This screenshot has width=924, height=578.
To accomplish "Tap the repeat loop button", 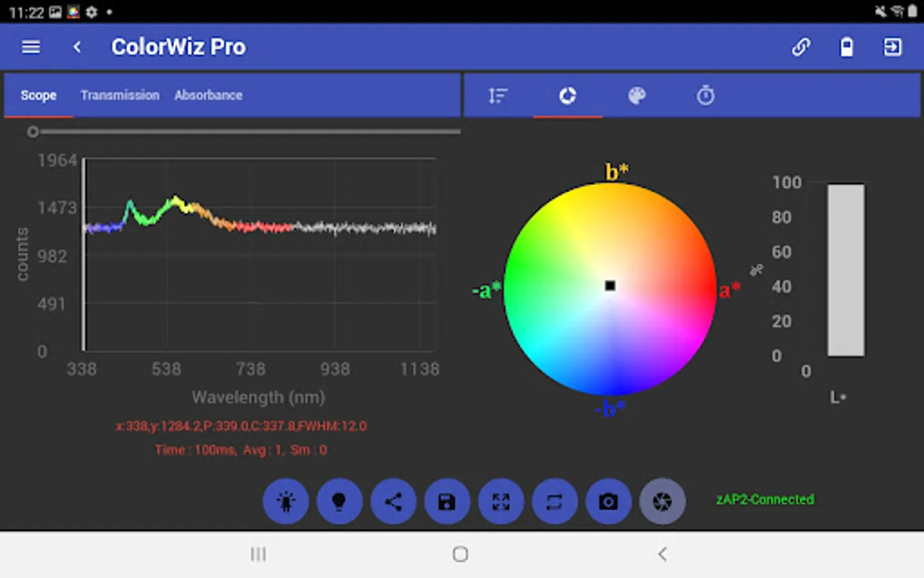I will pyautogui.click(x=555, y=502).
